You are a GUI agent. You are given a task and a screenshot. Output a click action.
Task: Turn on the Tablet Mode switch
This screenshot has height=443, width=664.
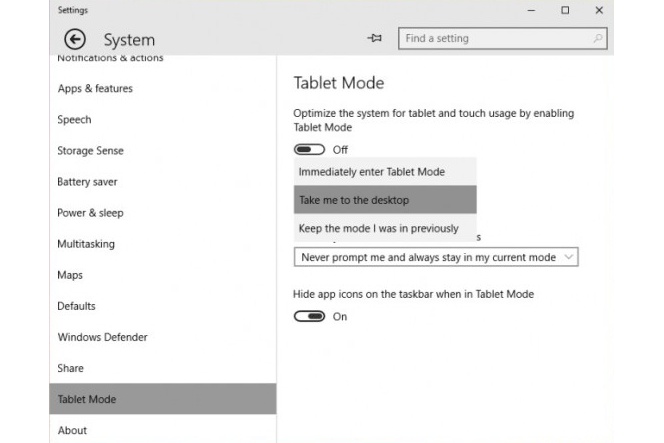pos(309,150)
